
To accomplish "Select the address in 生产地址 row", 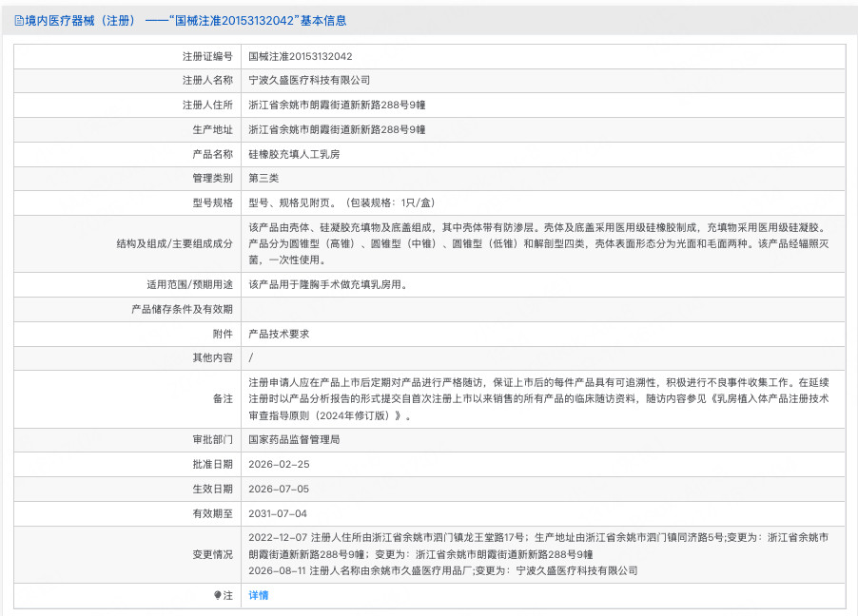I will pos(337,129).
